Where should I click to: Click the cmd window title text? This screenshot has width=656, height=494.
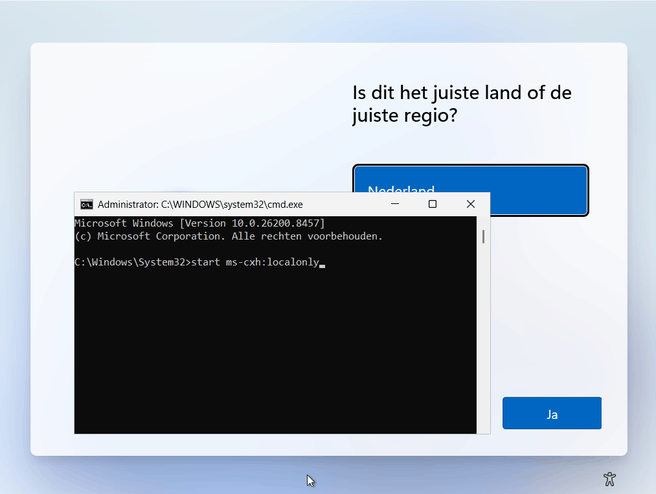[x=200, y=205]
